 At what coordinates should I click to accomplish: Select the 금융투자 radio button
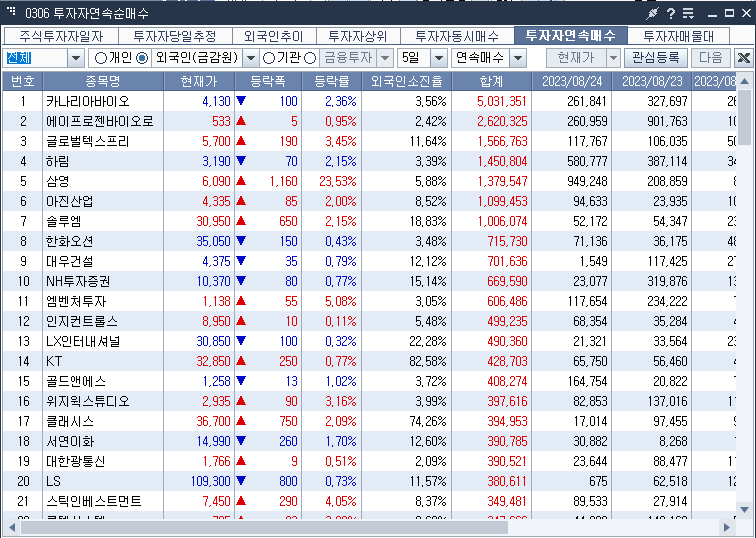pyautogui.click(x=310, y=58)
